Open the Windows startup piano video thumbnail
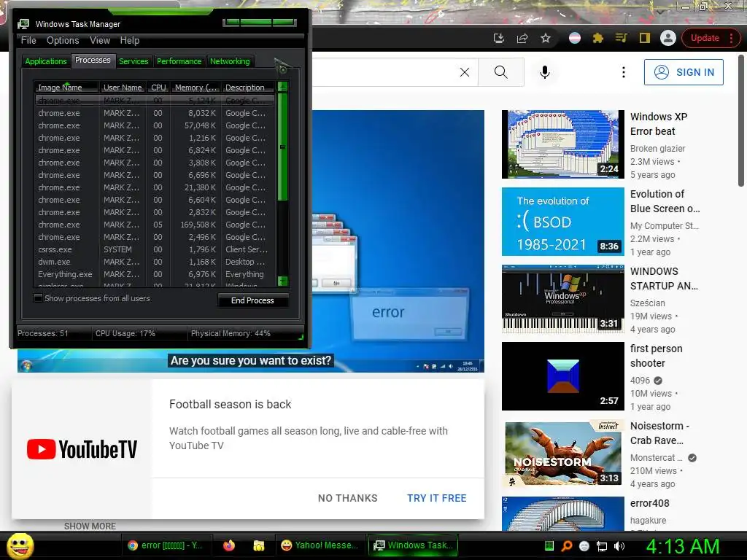This screenshot has width=747, height=560. click(x=563, y=298)
